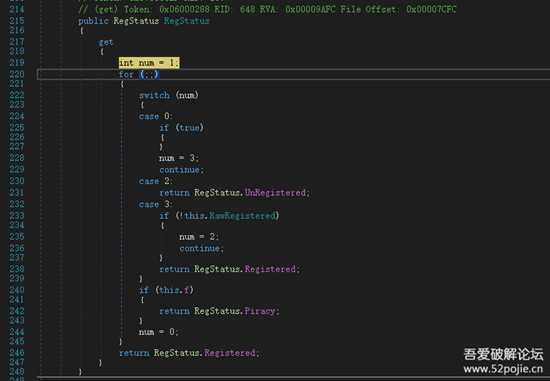
Task: Click the File Offset value 0x00007CFC
Action: (x=431, y=9)
